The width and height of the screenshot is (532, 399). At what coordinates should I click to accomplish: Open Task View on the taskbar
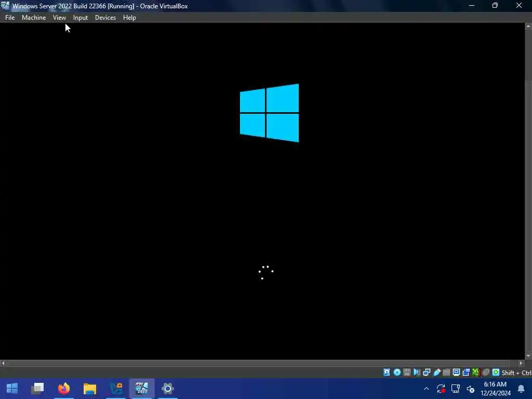coord(37,388)
